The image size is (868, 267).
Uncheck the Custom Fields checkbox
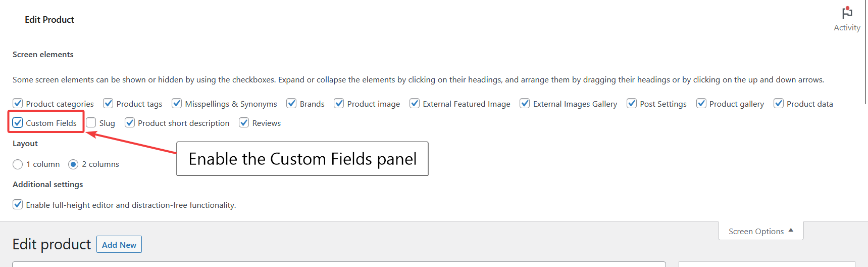pyautogui.click(x=18, y=122)
